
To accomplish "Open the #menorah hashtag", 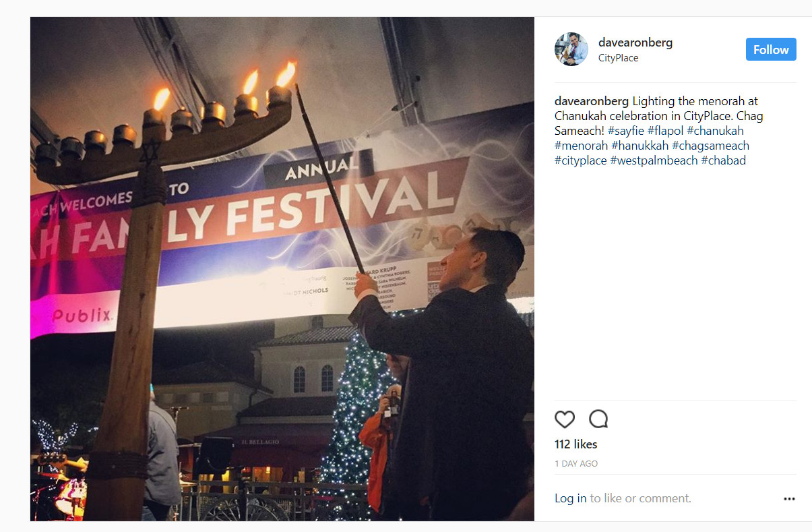I will click(x=582, y=146).
